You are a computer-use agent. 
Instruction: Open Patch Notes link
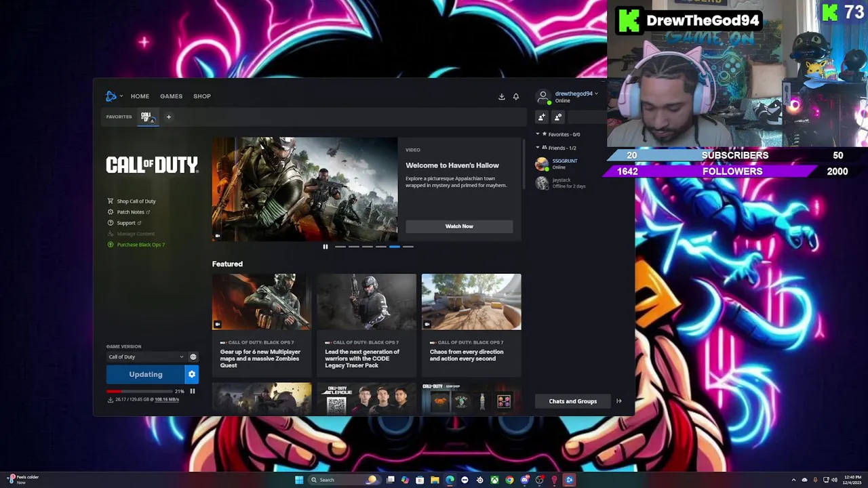(x=130, y=212)
